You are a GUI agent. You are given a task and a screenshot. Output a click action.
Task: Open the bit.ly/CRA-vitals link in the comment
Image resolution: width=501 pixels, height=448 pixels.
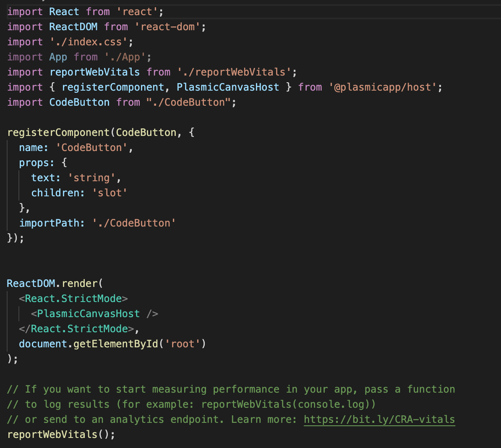click(x=379, y=419)
